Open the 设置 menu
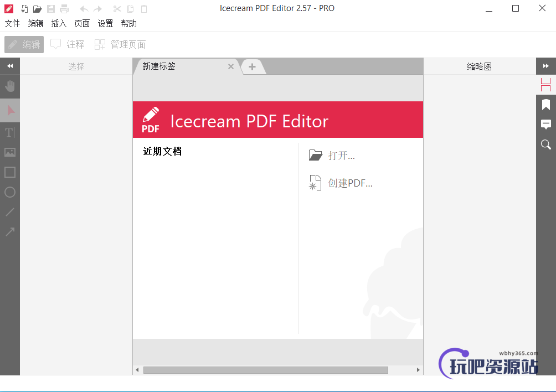 pyautogui.click(x=105, y=23)
